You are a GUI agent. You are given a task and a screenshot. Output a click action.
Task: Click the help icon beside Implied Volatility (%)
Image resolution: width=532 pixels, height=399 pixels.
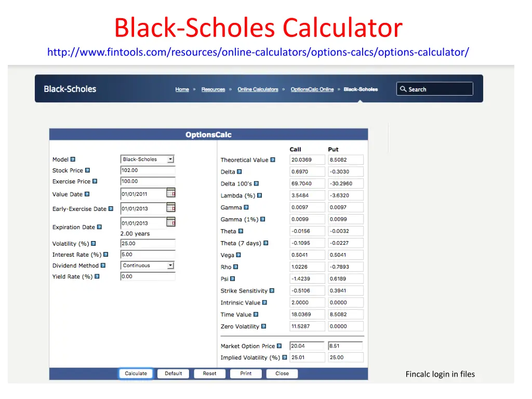pyautogui.click(x=285, y=357)
